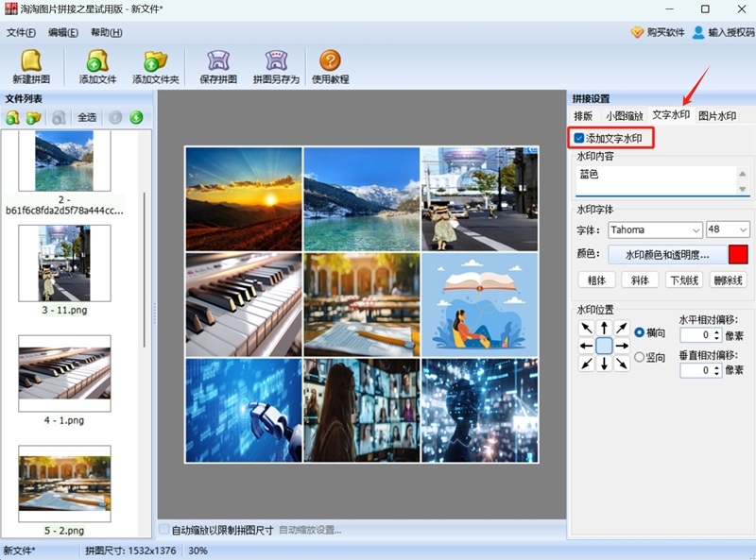Click the file list vertical scrollbar
756x560 pixels.
(x=145, y=270)
